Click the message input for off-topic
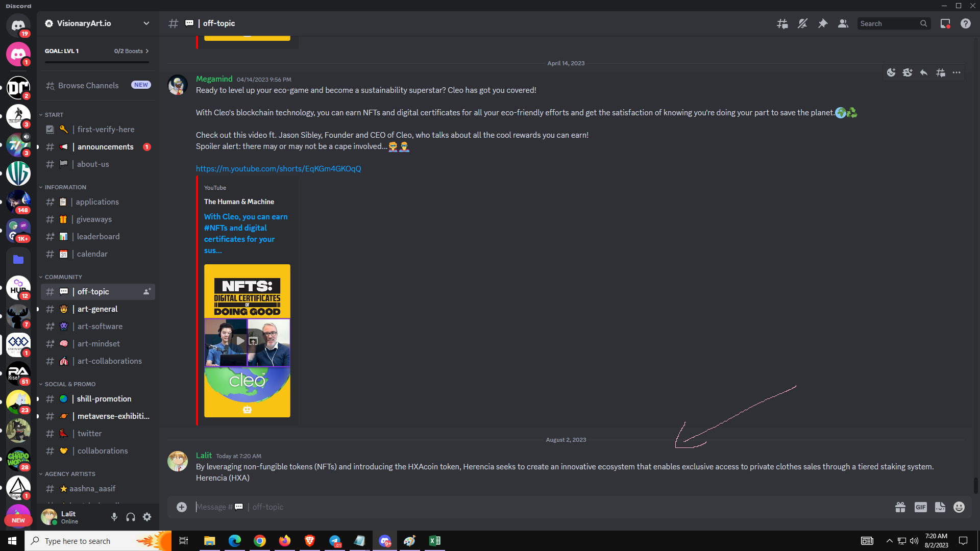980x551 pixels. pos(541,507)
